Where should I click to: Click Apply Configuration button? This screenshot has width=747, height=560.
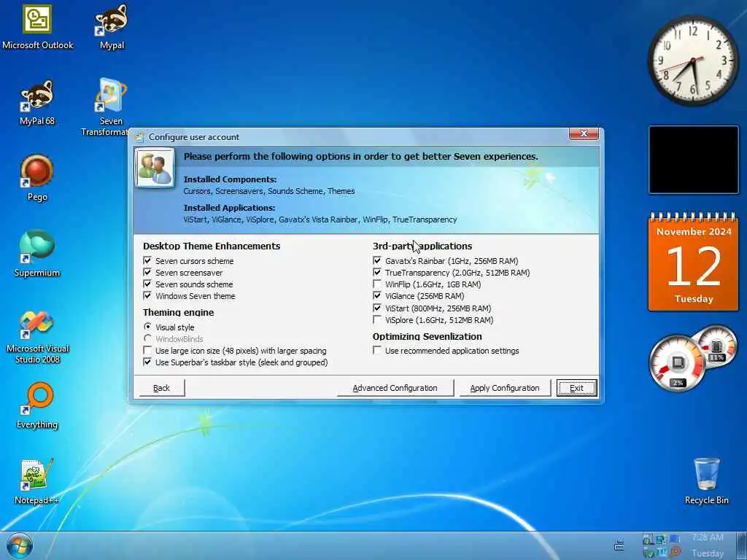[x=505, y=388]
